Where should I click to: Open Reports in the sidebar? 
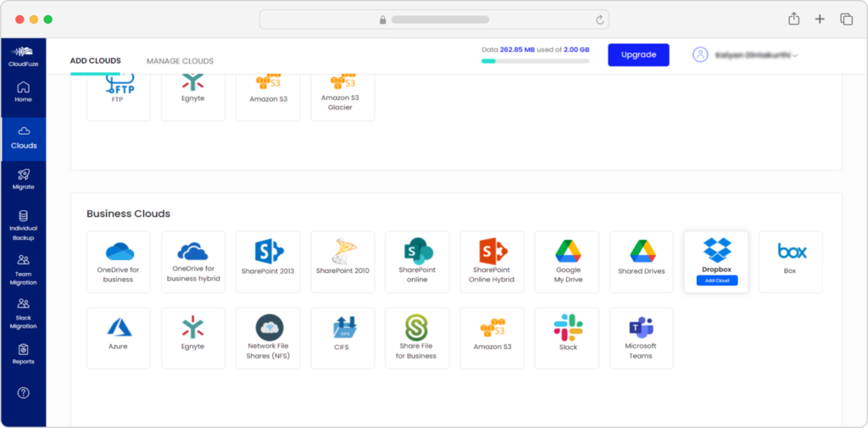coord(23,354)
